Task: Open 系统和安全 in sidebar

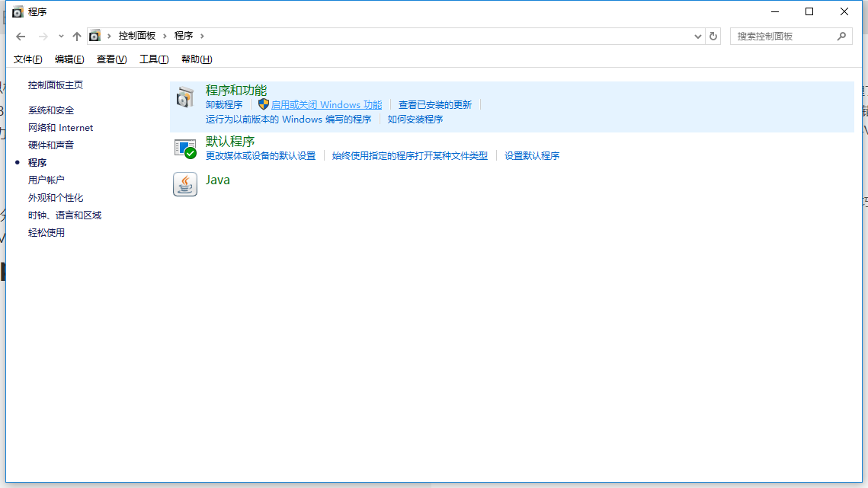Action: point(51,110)
